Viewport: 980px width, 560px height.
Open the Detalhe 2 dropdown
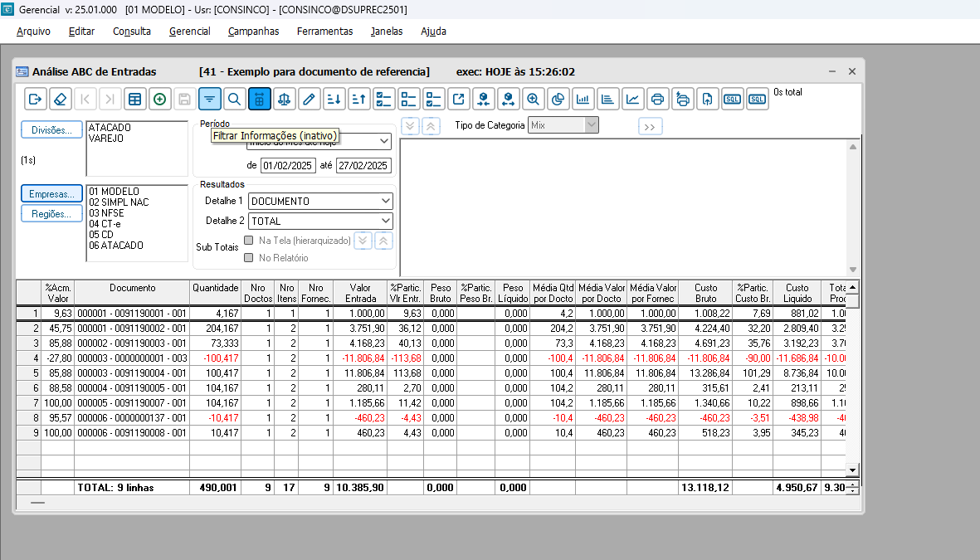coord(385,221)
